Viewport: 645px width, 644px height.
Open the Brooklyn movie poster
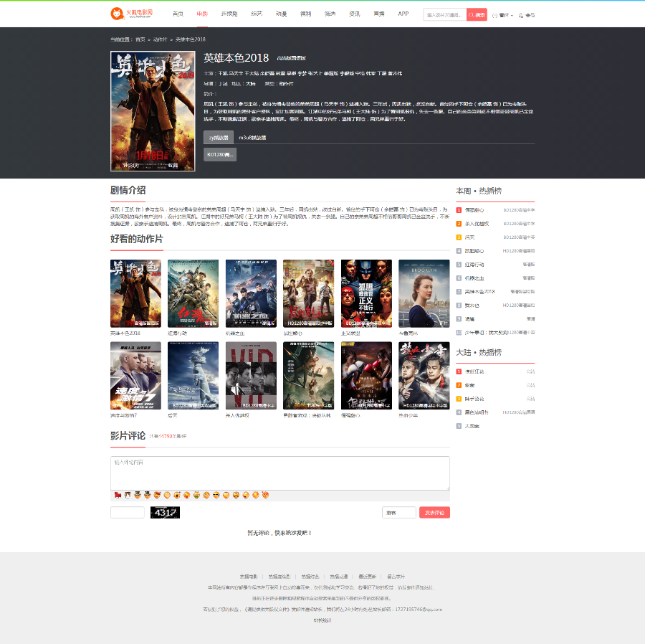click(x=424, y=293)
